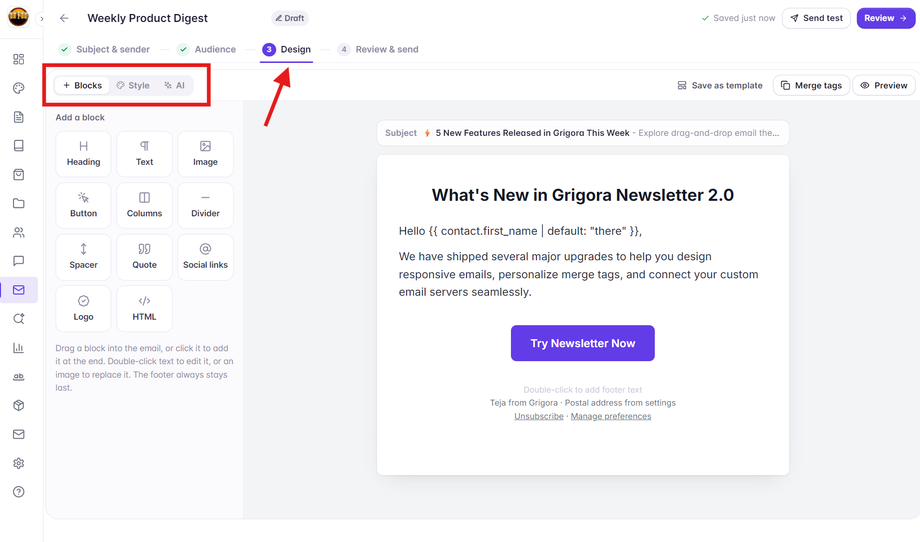
Task: Switch to the Blocks tab
Action: coord(82,85)
